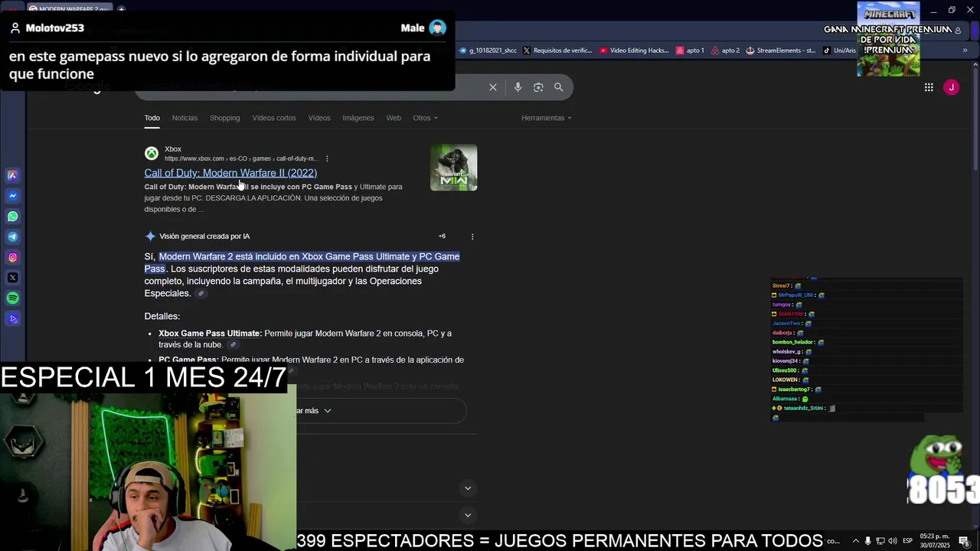This screenshot has width=980, height=551.
Task: Open Messenger in the browser sidebar
Action: pos(12,196)
